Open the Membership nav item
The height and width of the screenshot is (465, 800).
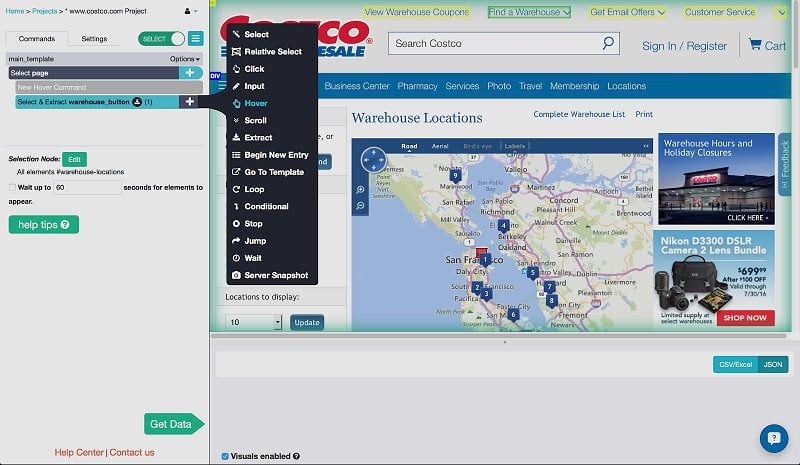[x=574, y=86]
